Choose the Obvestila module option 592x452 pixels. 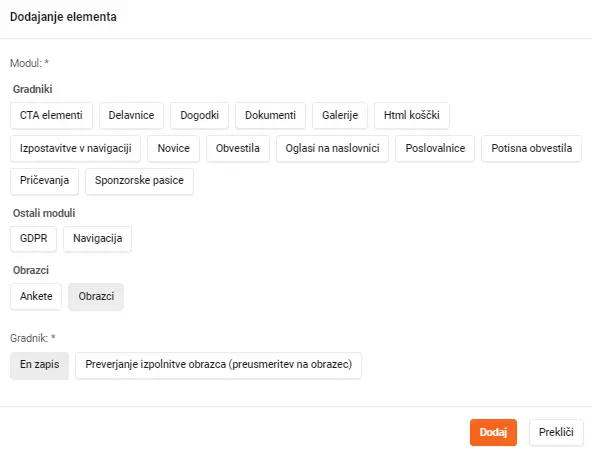tap(238, 148)
